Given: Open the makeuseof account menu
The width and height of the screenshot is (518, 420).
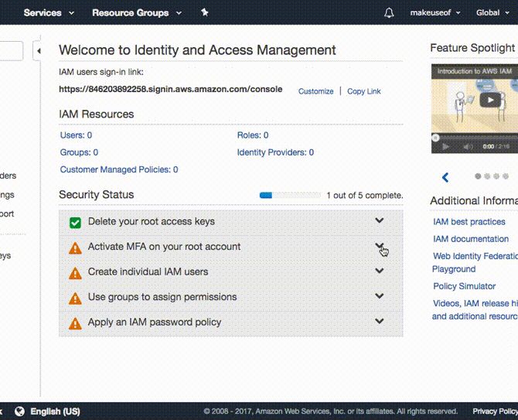Looking at the screenshot, I should [x=435, y=13].
